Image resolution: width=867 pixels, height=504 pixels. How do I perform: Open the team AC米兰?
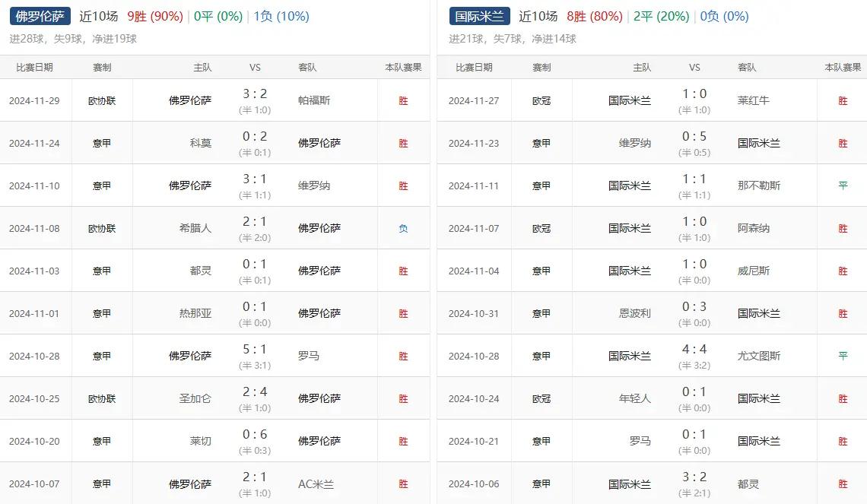tap(316, 484)
